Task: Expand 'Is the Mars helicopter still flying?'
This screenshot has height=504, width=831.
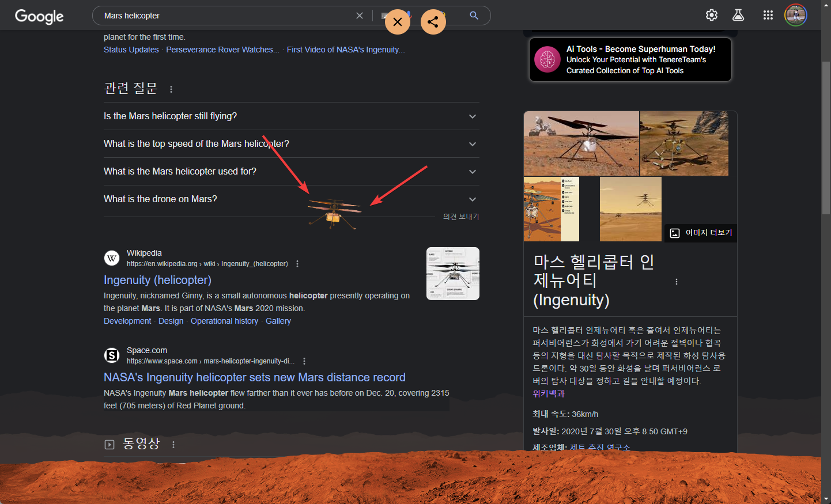Action: click(x=291, y=116)
